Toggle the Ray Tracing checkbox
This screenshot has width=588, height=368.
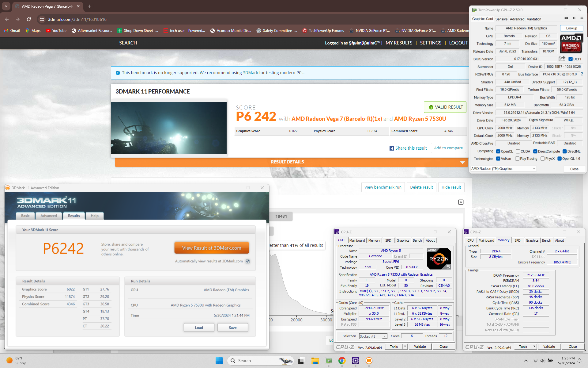click(x=517, y=159)
